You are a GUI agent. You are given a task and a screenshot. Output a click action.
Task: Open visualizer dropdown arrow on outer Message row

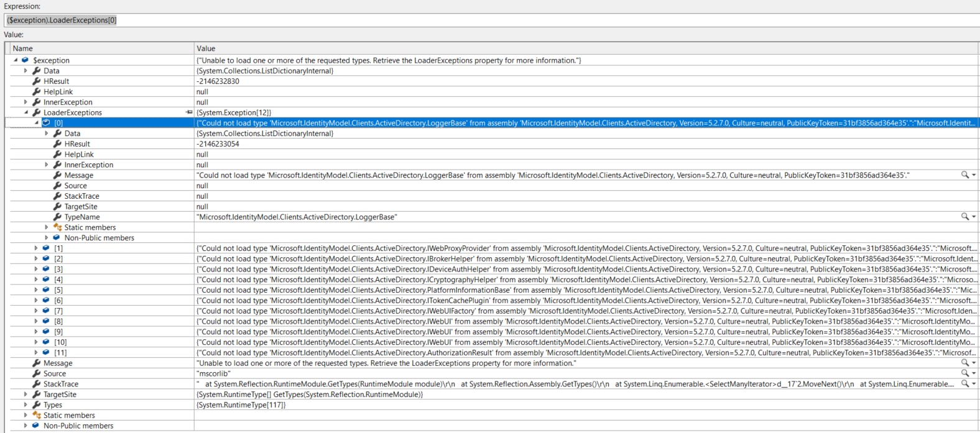point(974,363)
